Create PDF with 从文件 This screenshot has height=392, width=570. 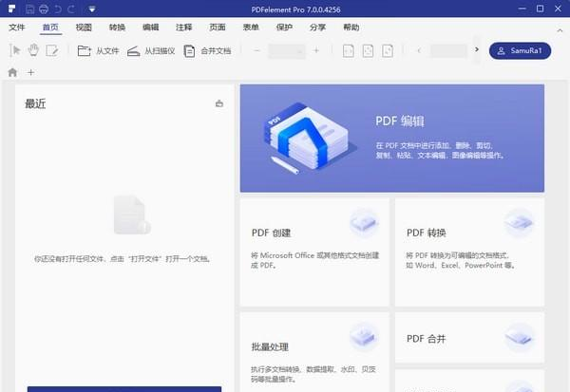tap(98, 51)
